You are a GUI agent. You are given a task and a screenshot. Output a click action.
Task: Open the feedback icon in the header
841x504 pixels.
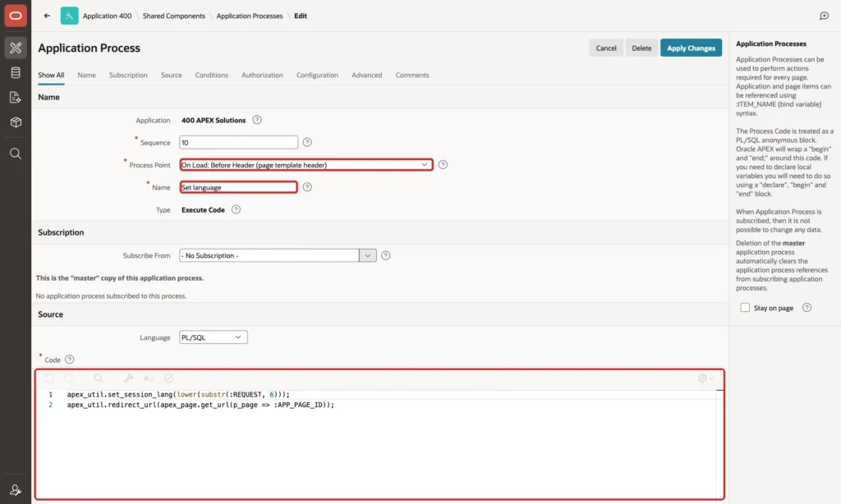(825, 16)
